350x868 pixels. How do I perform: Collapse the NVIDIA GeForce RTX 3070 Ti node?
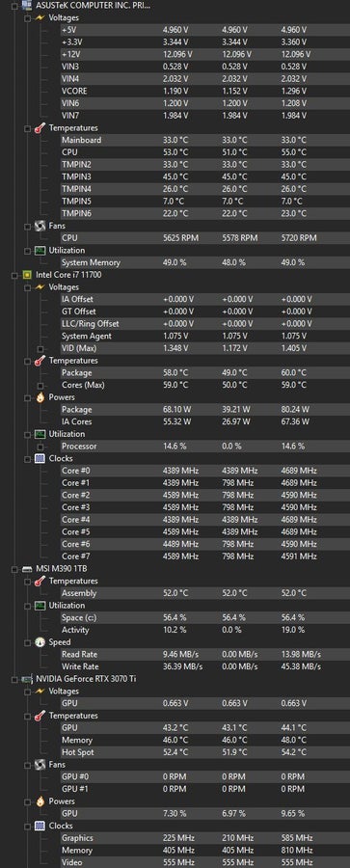click(15, 679)
